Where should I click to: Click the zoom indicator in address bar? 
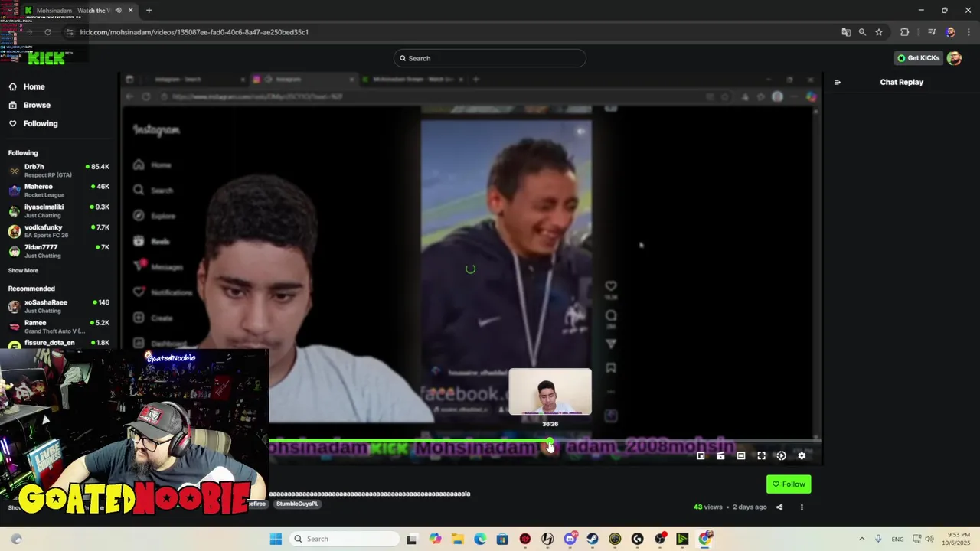pyautogui.click(x=862, y=32)
